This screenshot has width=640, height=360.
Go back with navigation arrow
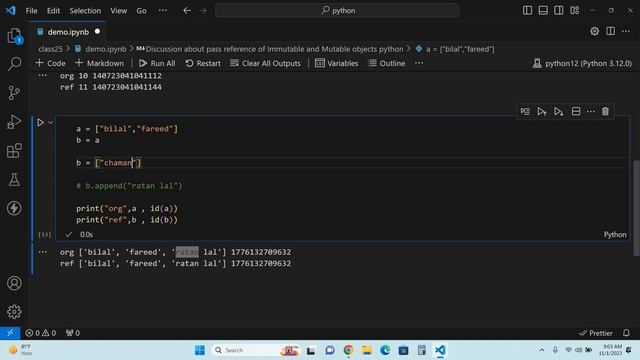click(x=187, y=11)
